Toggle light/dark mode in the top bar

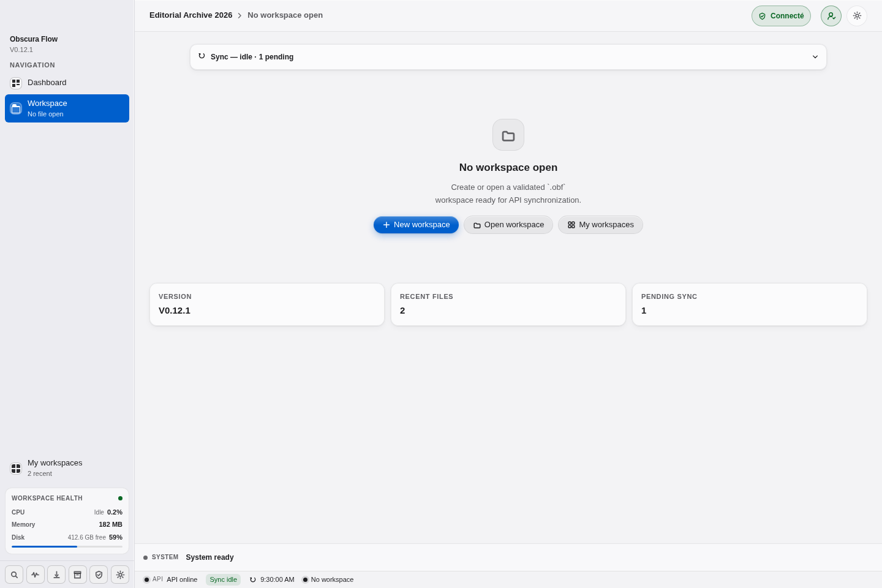pos(857,16)
